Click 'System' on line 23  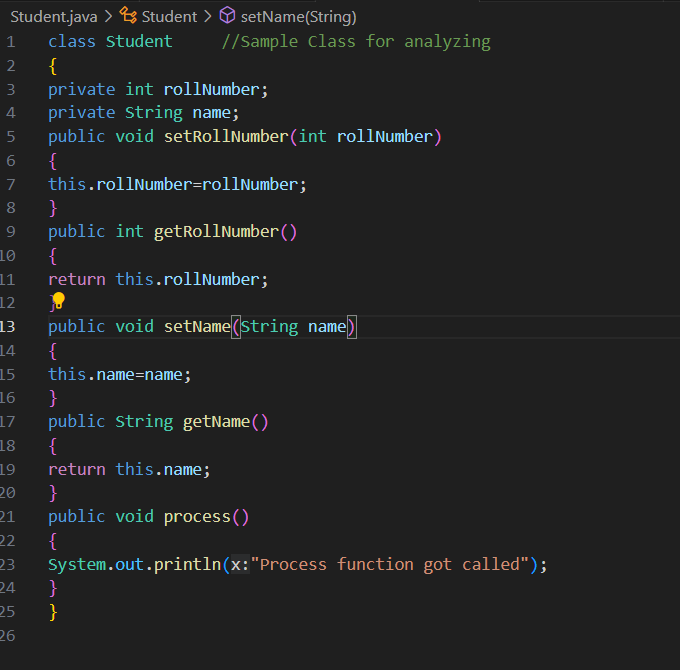(77, 564)
